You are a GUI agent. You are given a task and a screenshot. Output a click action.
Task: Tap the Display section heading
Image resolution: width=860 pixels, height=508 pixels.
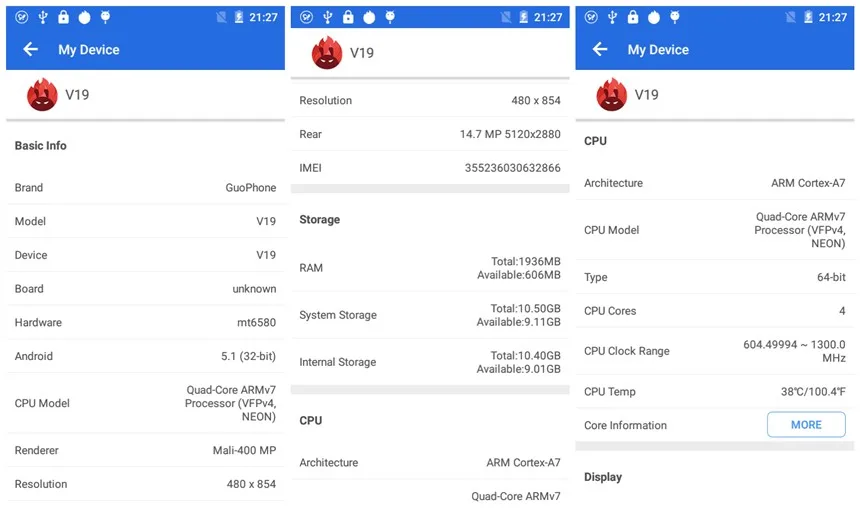click(x=603, y=477)
